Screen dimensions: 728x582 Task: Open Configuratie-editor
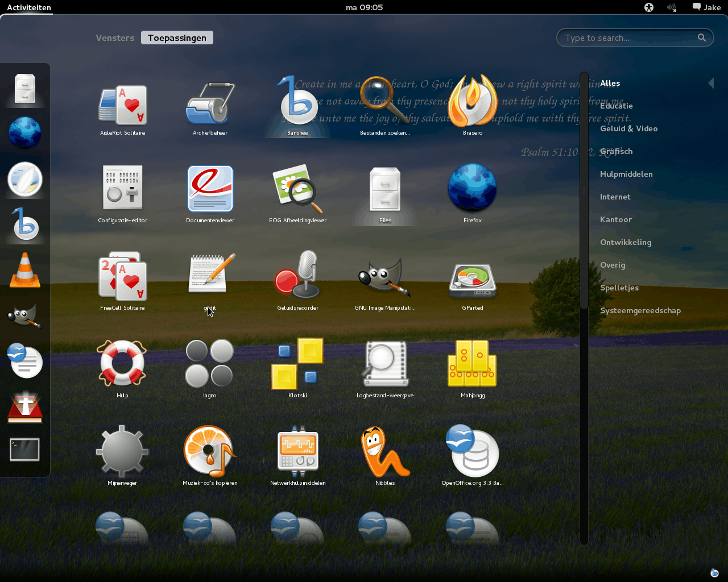[122, 194]
